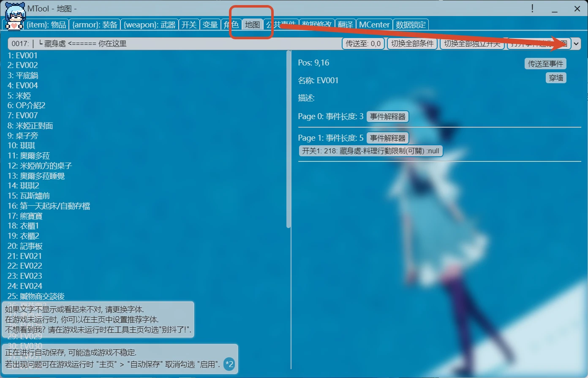
Task: Select the 地图 tab
Action: click(x=252, y=25)
